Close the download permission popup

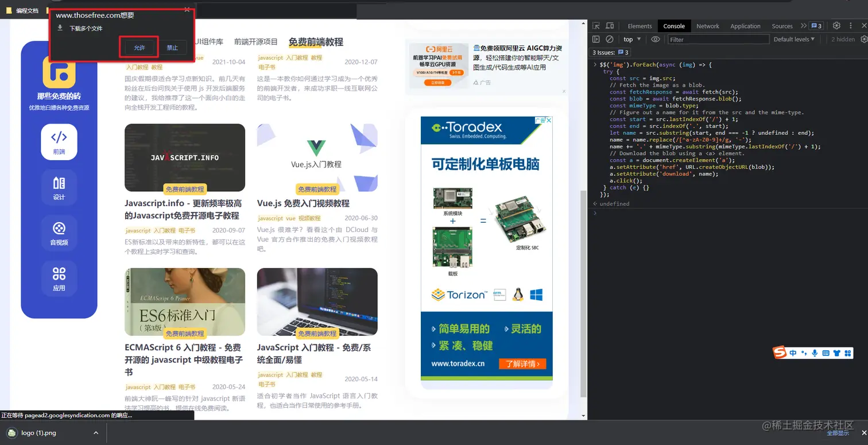click(x=187, y=10)
